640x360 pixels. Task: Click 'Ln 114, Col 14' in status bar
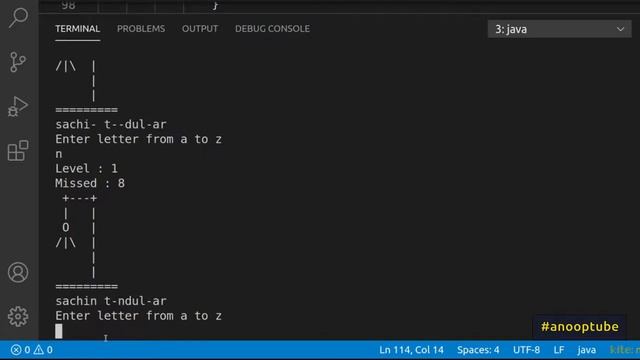(411, 350)
